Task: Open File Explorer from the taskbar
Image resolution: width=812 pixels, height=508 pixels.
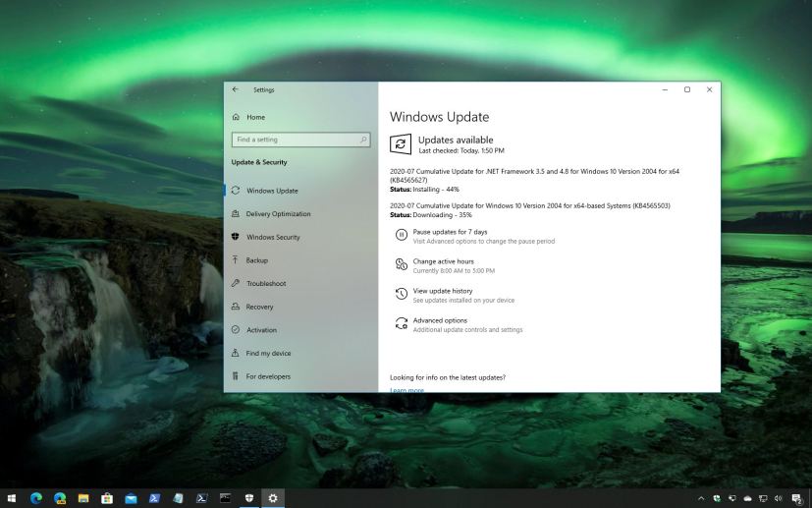Action: pos(83,498)
